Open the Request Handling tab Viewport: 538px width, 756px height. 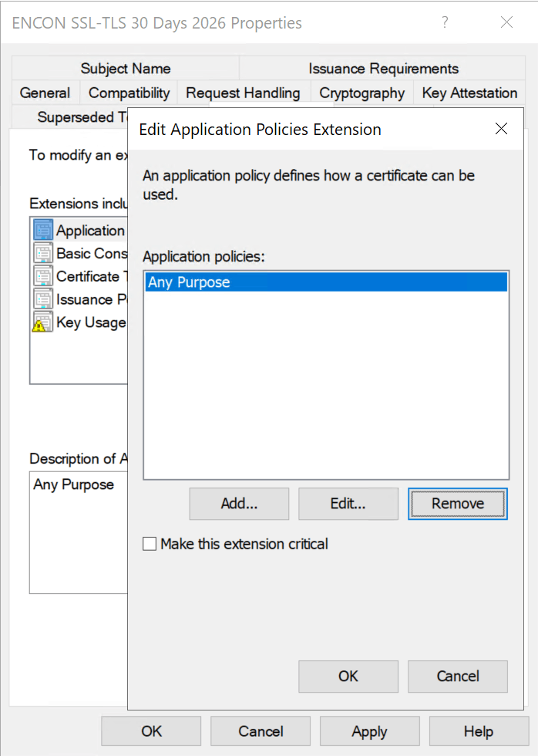(243, 93)
